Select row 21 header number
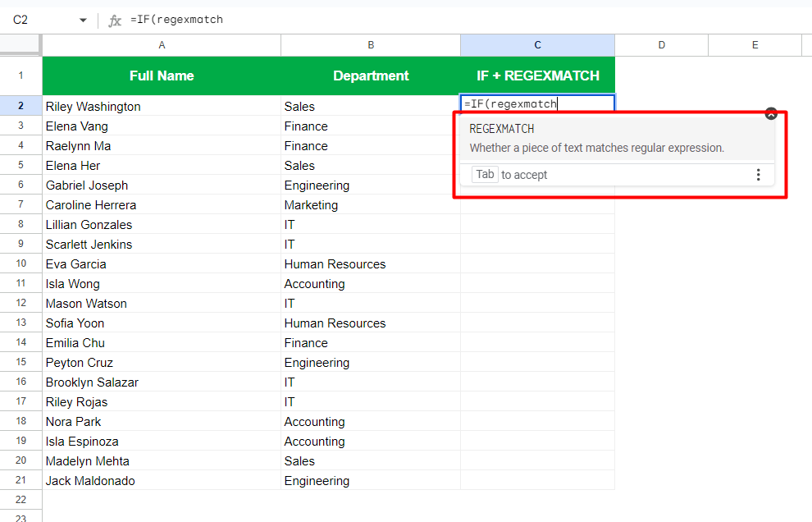Image resolution: width=812 pixels, height=522 pixels. coord(21,480)
